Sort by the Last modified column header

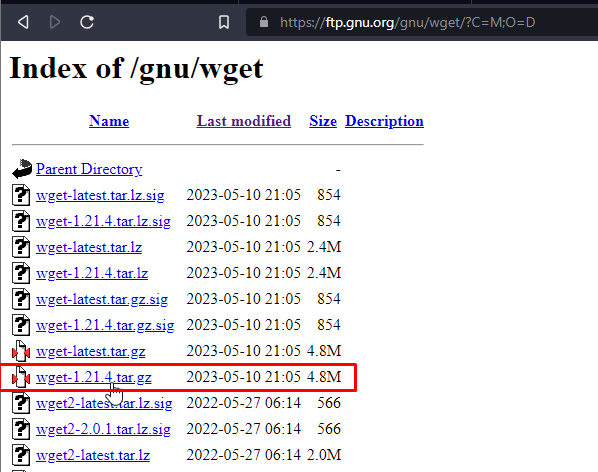[x=244, y=121]
